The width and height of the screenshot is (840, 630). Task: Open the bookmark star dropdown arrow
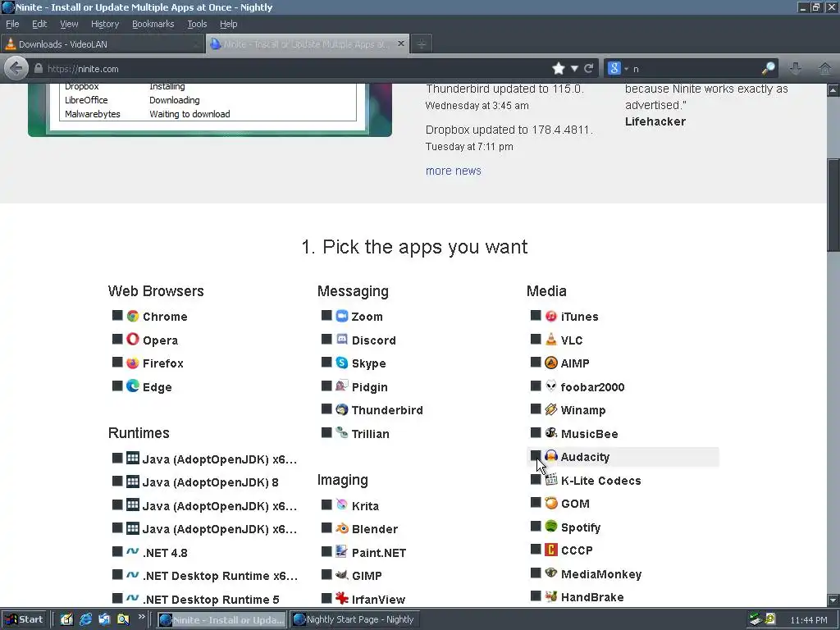tap(574, 69)
